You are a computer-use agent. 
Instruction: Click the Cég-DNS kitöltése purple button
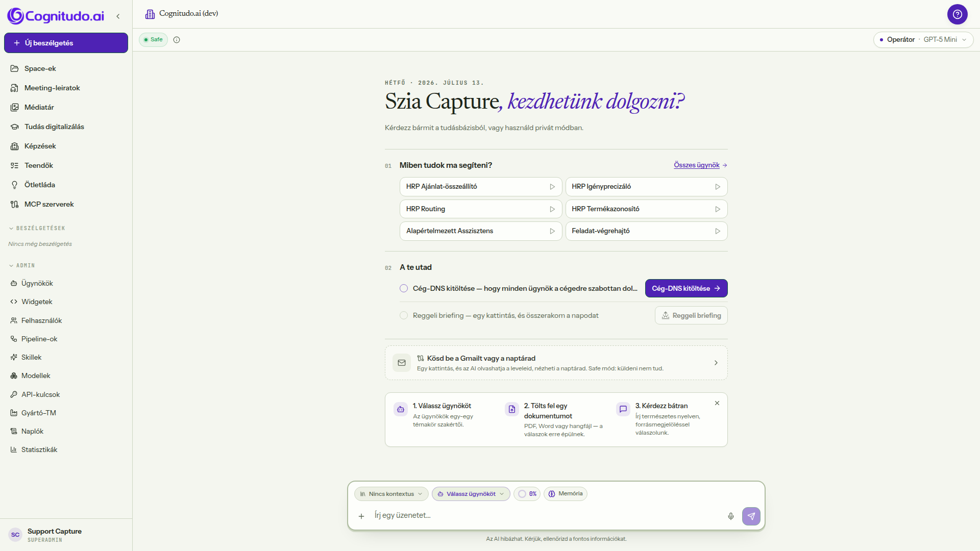click(x=686, y=288)
